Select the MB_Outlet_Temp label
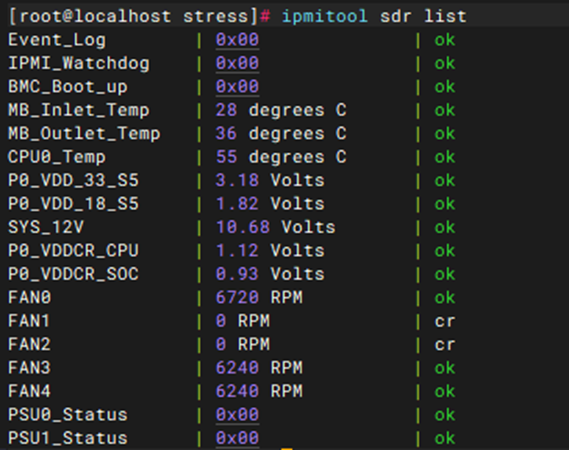 tap(84, 134)
